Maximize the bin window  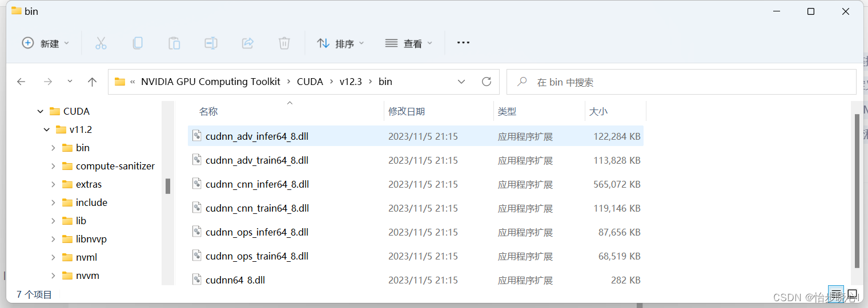pos(811,11)
